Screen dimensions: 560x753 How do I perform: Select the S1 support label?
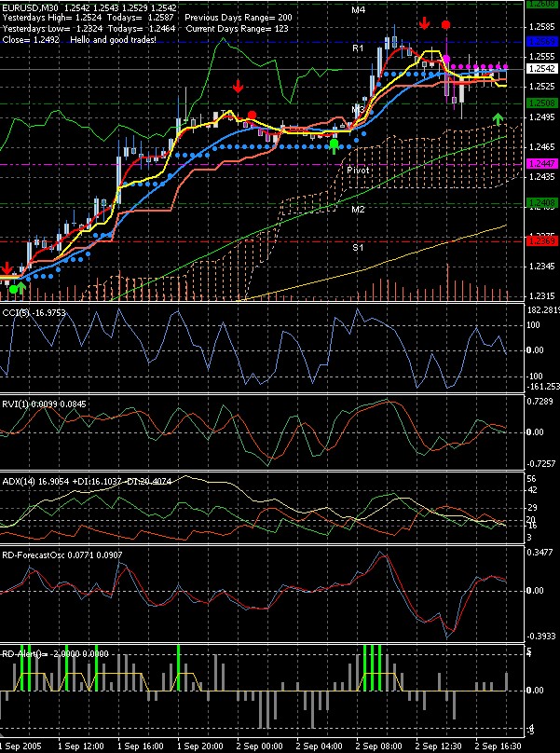click(x=359, y=248)
